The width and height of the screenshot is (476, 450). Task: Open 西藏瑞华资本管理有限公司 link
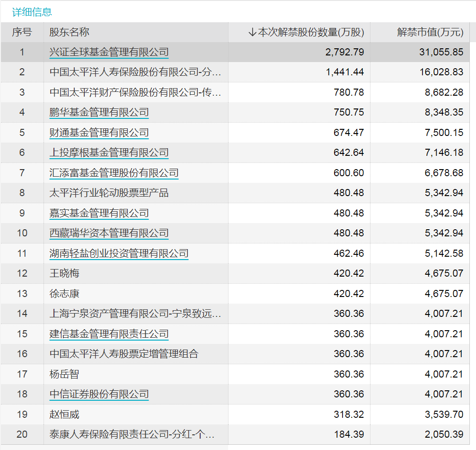[109, 233]
